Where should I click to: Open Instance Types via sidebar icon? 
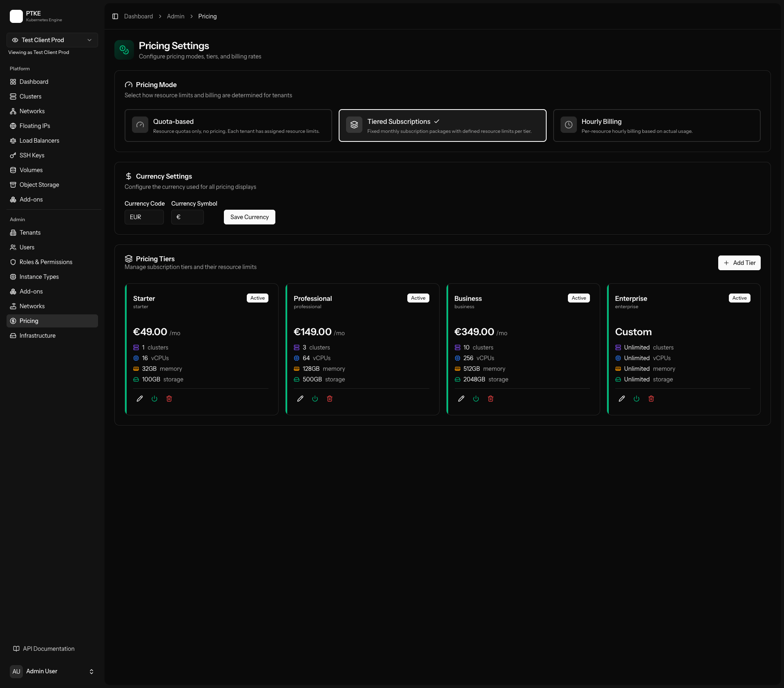pos(13,276)
